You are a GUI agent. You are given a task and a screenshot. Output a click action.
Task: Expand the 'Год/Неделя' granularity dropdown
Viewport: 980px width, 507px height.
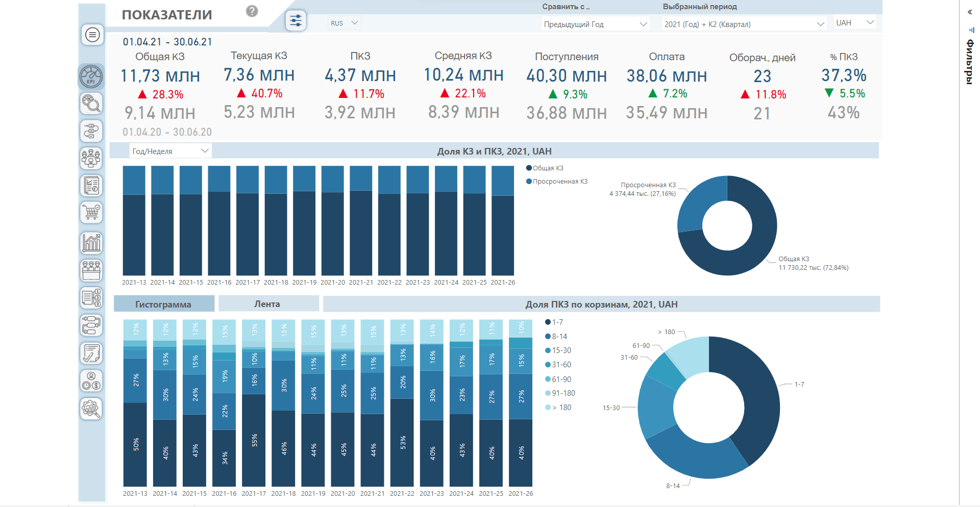(170, 151)
